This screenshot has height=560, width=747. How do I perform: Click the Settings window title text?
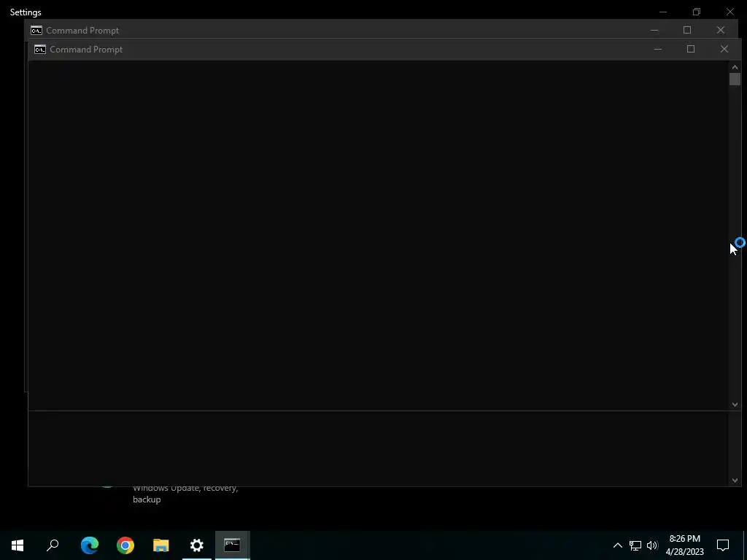pos(26,12)
